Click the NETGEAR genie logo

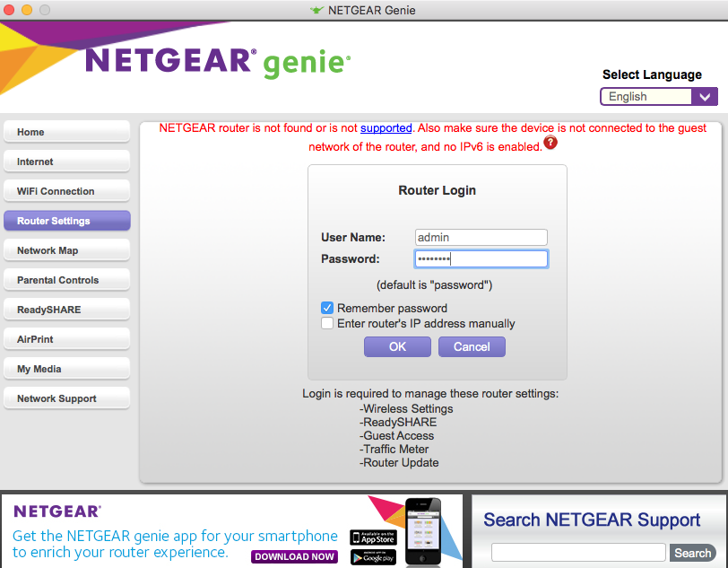pyautogui.click(x=218, y=62)
